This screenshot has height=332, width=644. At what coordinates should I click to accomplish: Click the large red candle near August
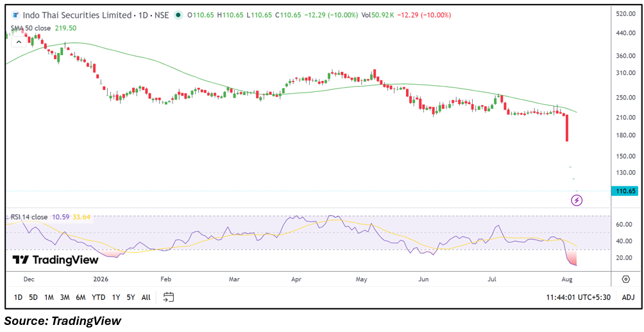pyautogui.click(x=567, y=128)
